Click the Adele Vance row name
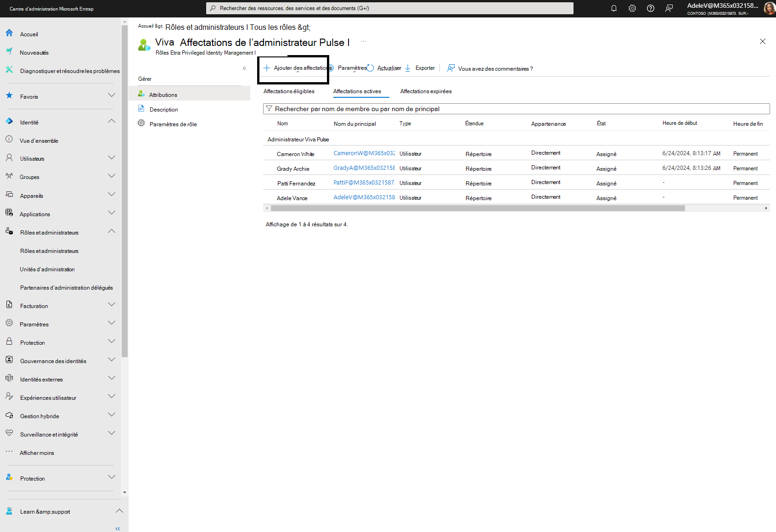 pyautogui.click(x=292, y=198)
